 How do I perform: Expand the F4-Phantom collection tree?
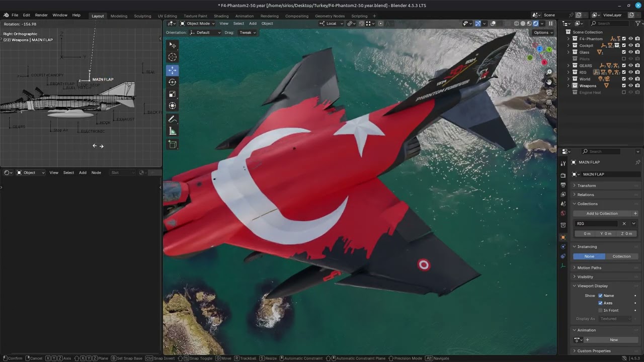coord(569,39)
